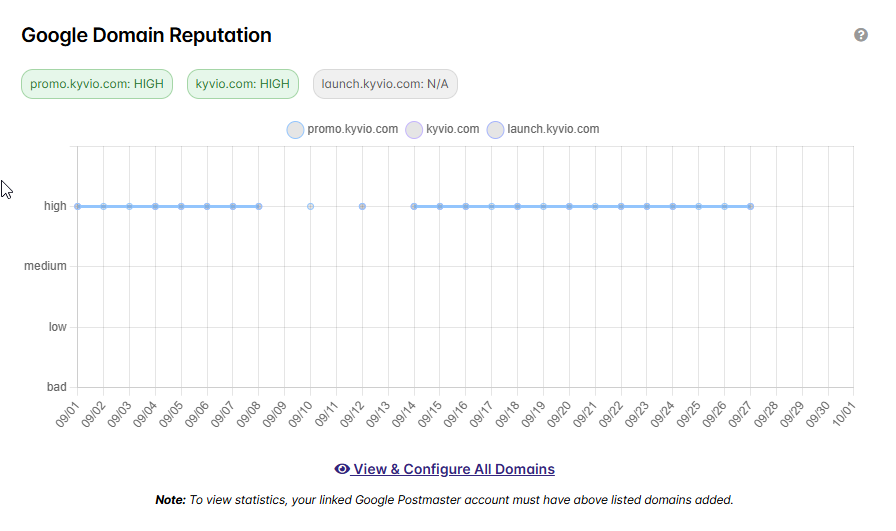Screen dimensions: 896x531
Task: Click the 'high' y-axis label
Action: tap(55, 206)
